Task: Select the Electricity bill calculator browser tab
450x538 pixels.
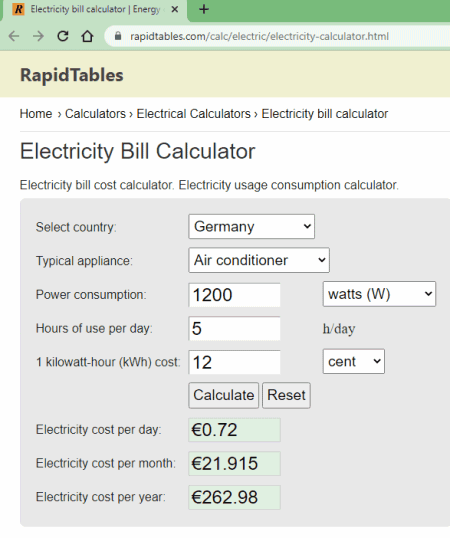Action: tap(95, 9)
